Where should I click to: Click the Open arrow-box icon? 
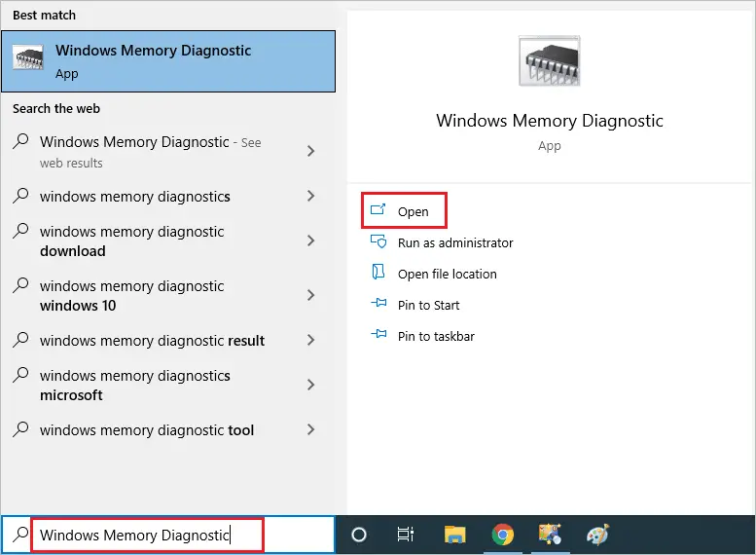coord(378,209)
